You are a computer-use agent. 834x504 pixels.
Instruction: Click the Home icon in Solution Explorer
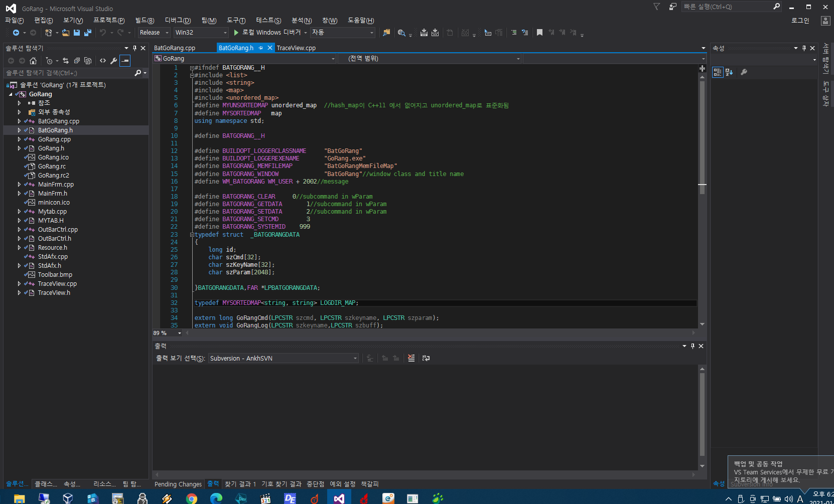pos(33,61)
